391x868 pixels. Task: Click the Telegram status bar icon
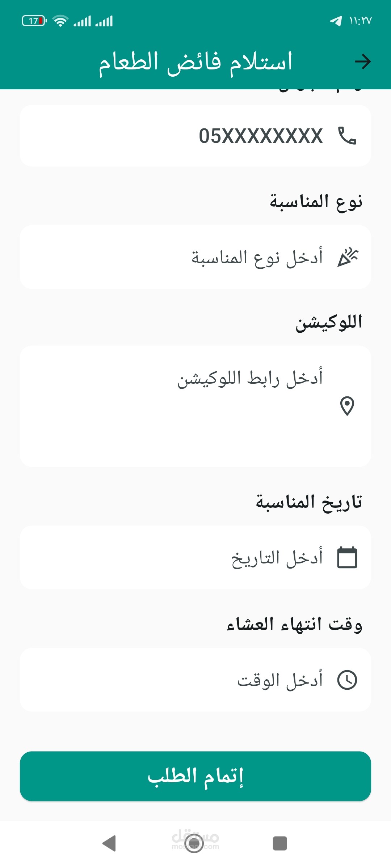point(336,21)
